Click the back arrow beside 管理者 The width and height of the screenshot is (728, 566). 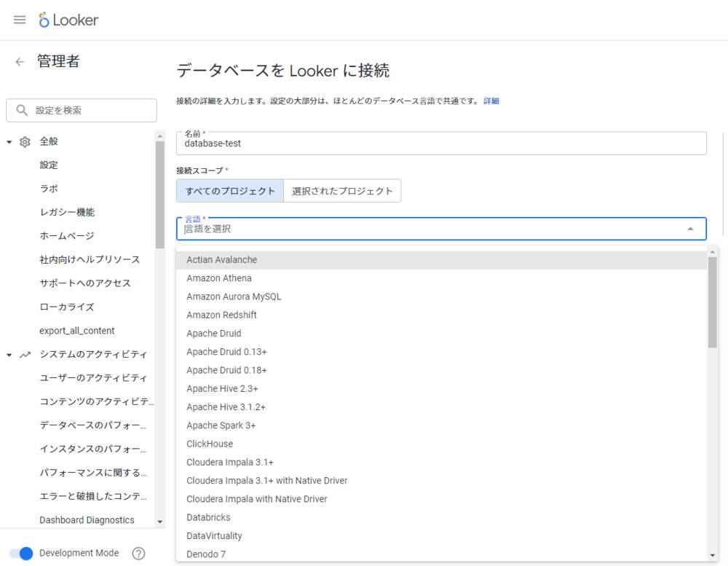(20, 62)
